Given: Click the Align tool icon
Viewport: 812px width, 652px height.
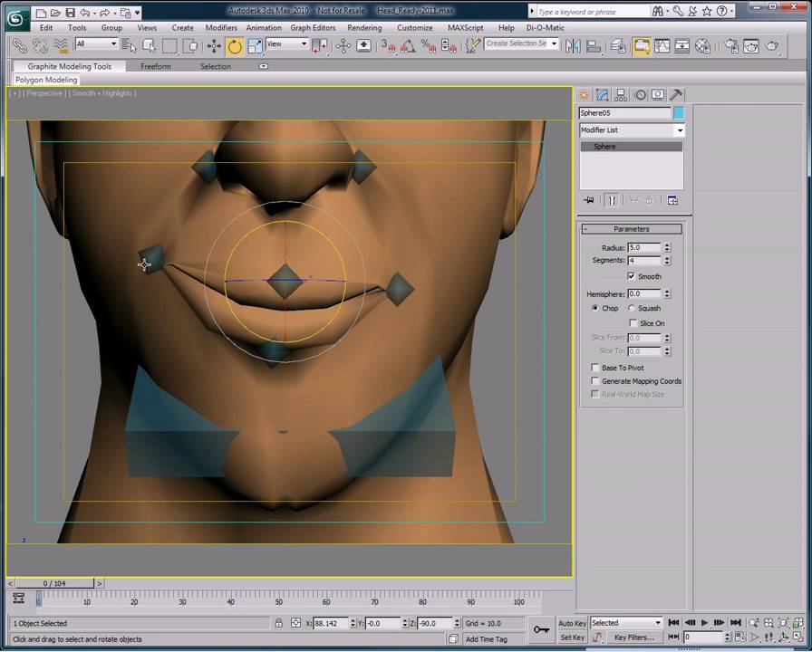Looking at the screenshot, I should tap(594, 46).
